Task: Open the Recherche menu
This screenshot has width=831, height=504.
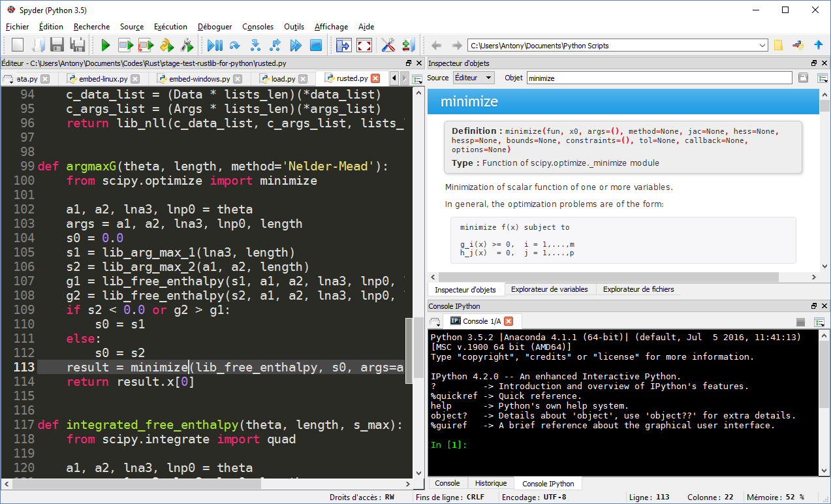Action: coord(91,27)
